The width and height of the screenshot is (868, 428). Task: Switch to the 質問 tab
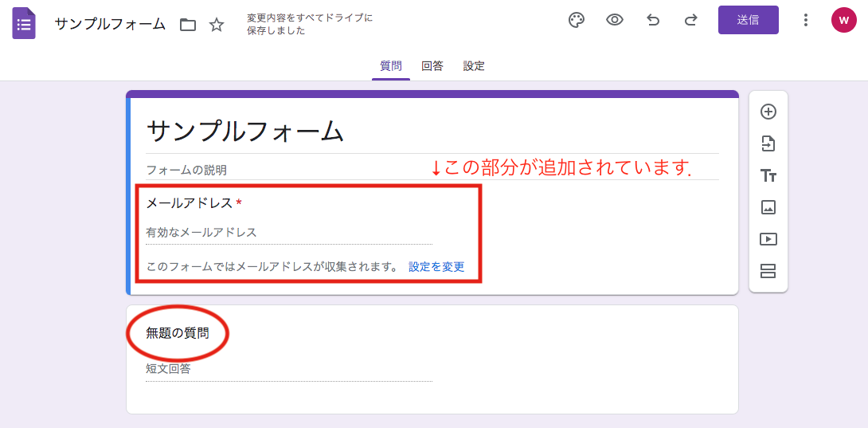(x=391, y=66)
